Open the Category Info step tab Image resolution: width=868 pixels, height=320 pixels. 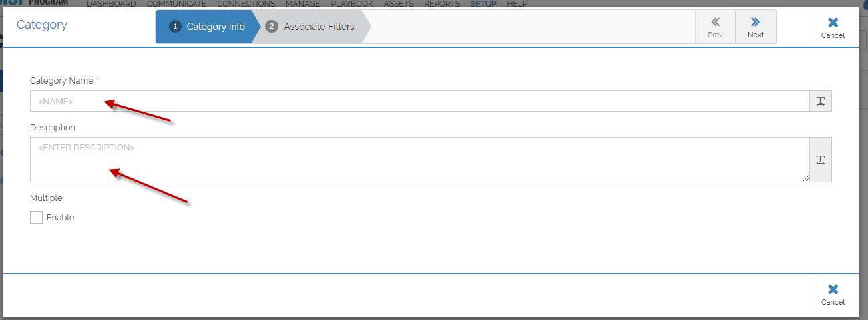click(208, 27)
